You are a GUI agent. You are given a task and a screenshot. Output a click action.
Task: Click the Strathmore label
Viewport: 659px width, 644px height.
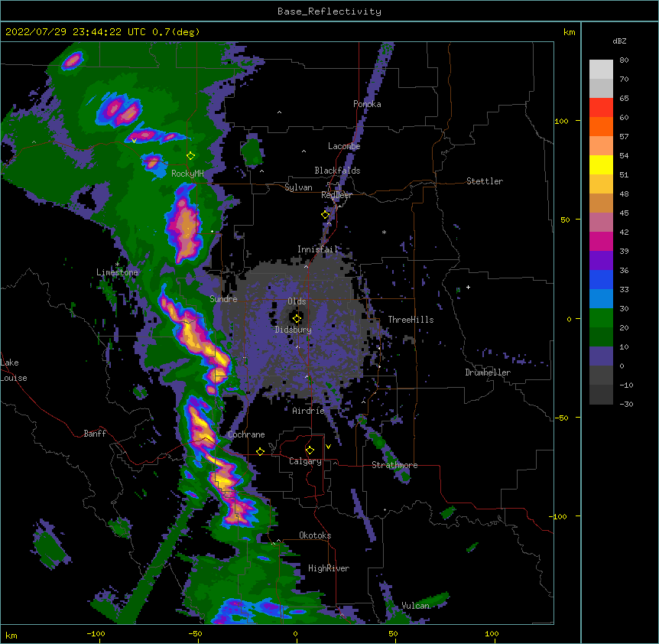point(394,465)
